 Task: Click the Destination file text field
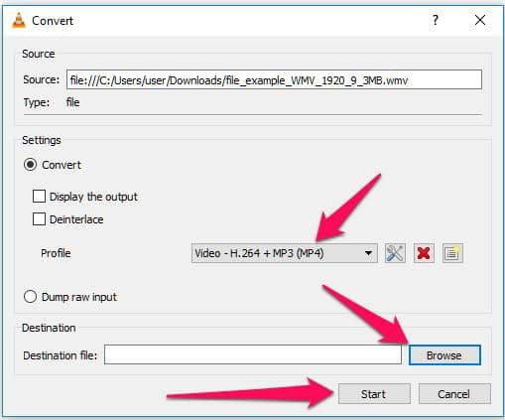[x=253, y=354]
